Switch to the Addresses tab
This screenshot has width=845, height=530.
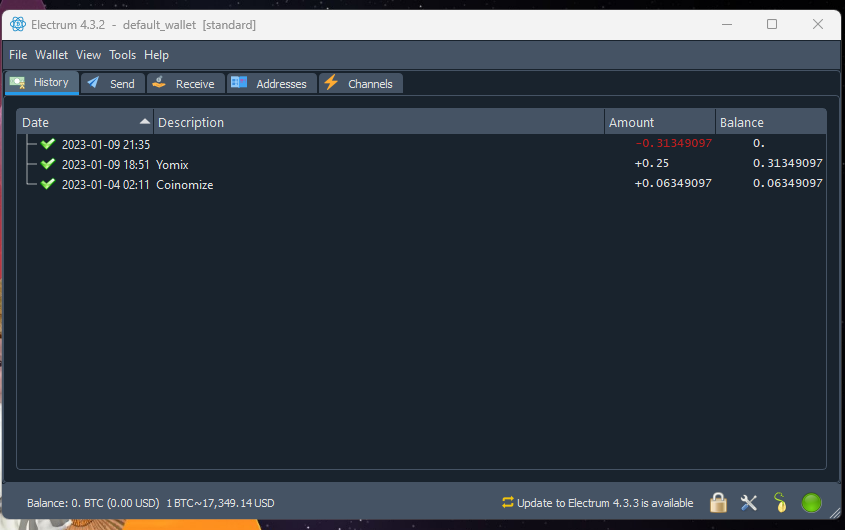(x=271, y=84)
